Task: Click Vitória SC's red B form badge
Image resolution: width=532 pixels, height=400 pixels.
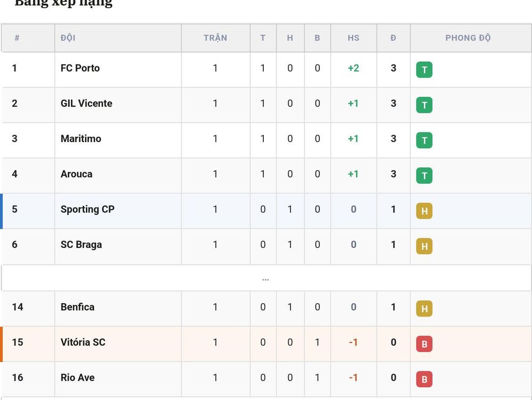Action: [424, 344]
